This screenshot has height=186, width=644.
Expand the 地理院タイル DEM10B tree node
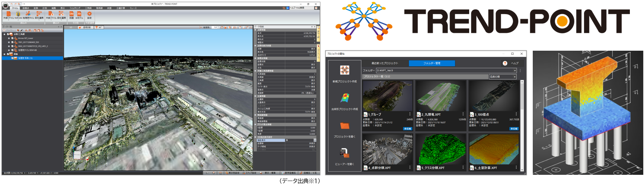click(9, 50)
